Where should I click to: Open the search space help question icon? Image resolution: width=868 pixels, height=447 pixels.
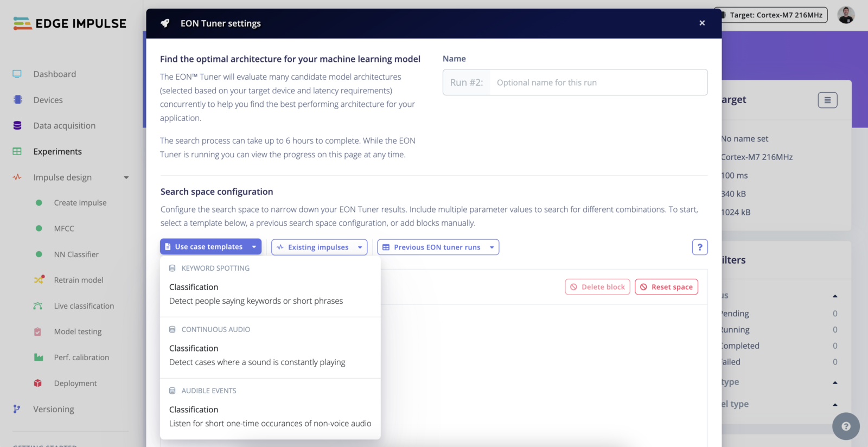[700, 247]
